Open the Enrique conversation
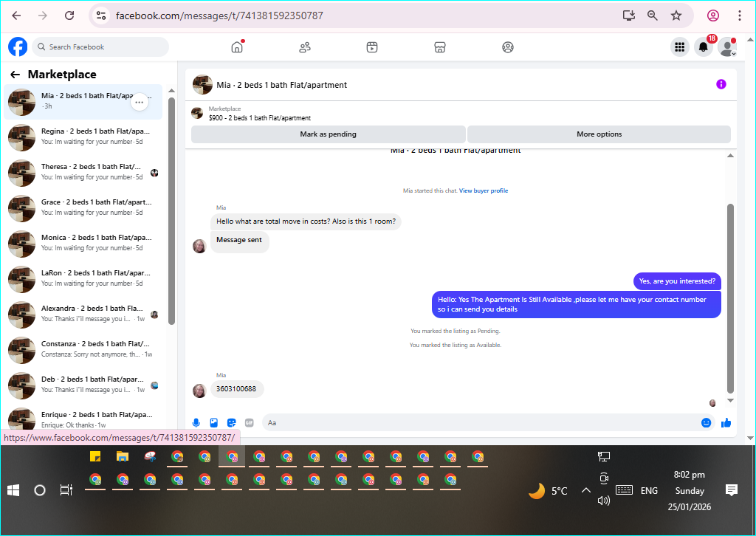This screenshot has height=536, width=756. pos(83,419)
